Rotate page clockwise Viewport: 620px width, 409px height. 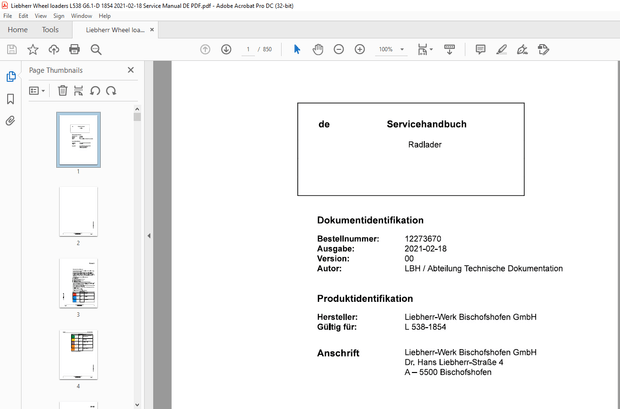coord(111,91)
